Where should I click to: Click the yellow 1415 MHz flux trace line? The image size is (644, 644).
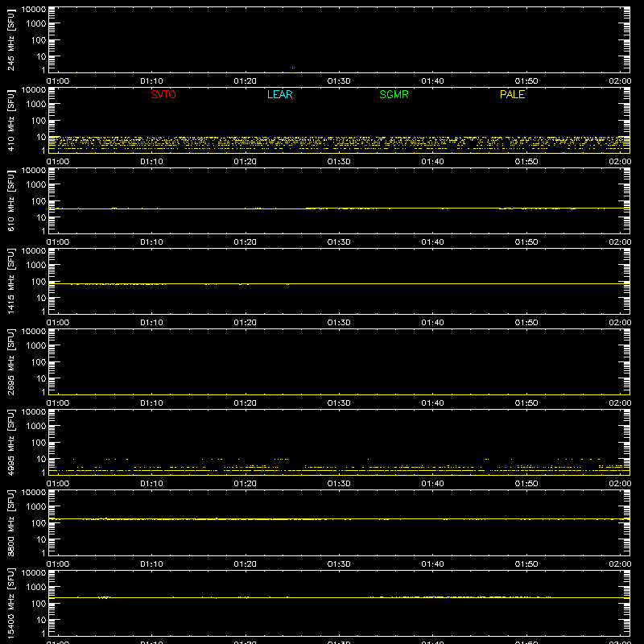click(339, 284)
